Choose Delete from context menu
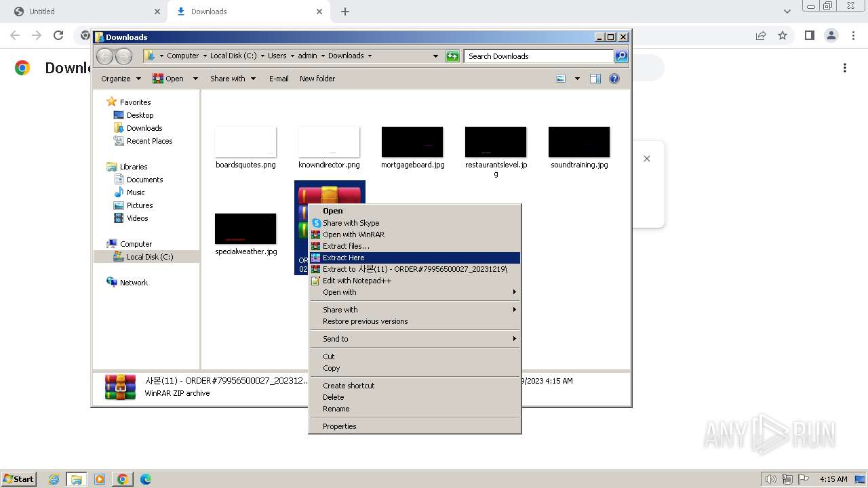 pos(414,397)
